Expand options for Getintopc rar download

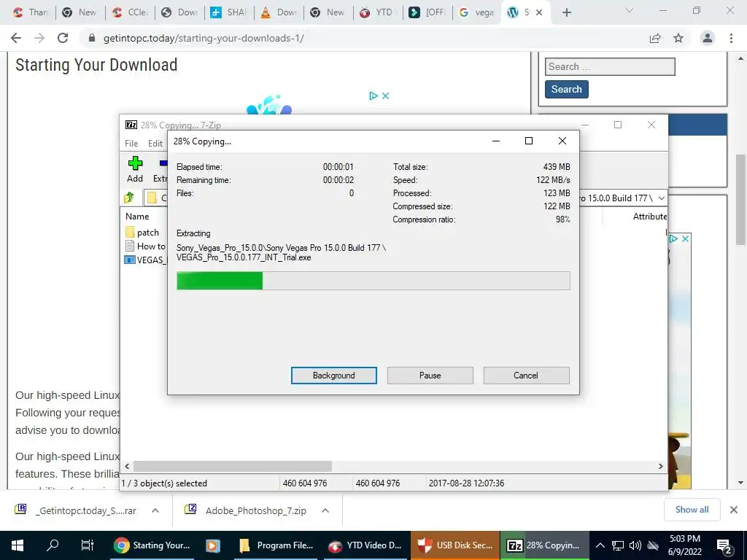155,510
